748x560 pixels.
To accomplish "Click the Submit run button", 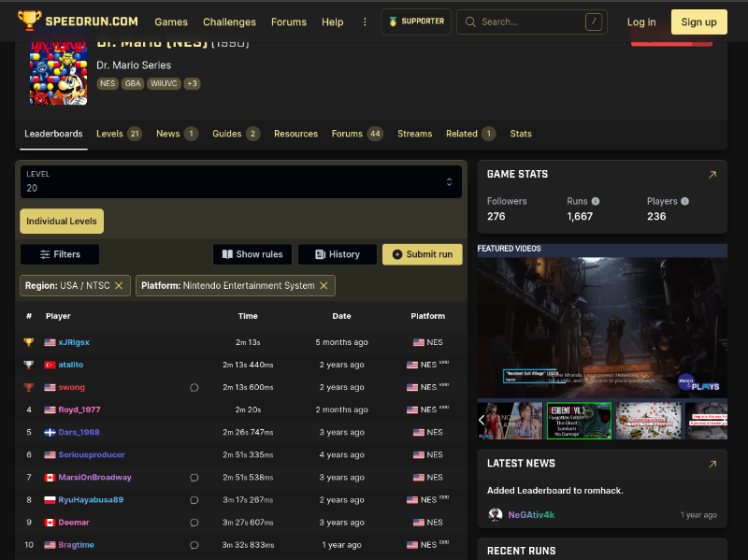I will [423, 254].
